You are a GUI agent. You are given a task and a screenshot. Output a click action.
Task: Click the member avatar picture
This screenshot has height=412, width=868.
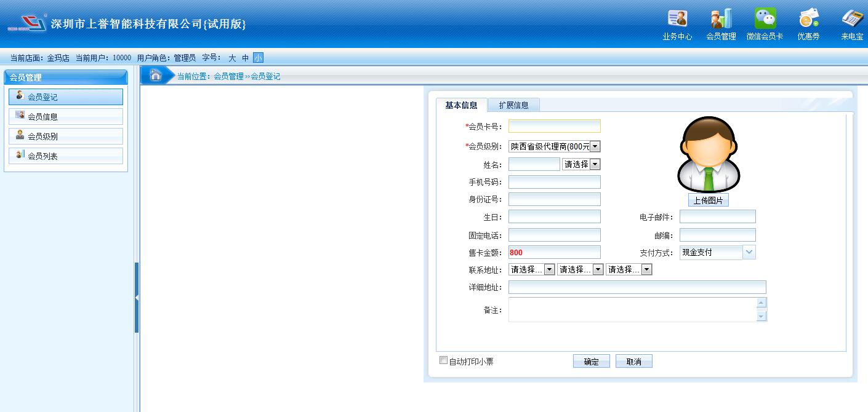[x=709, y=154]
